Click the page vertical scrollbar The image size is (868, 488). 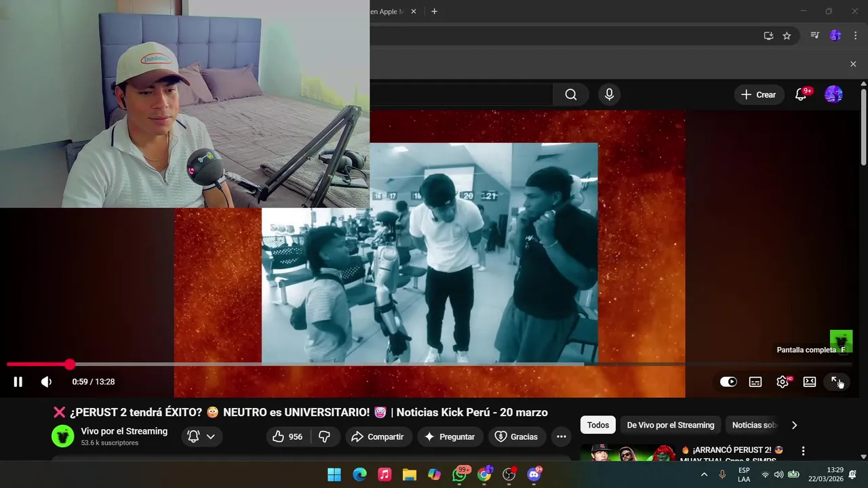click(x=863, y=125)
